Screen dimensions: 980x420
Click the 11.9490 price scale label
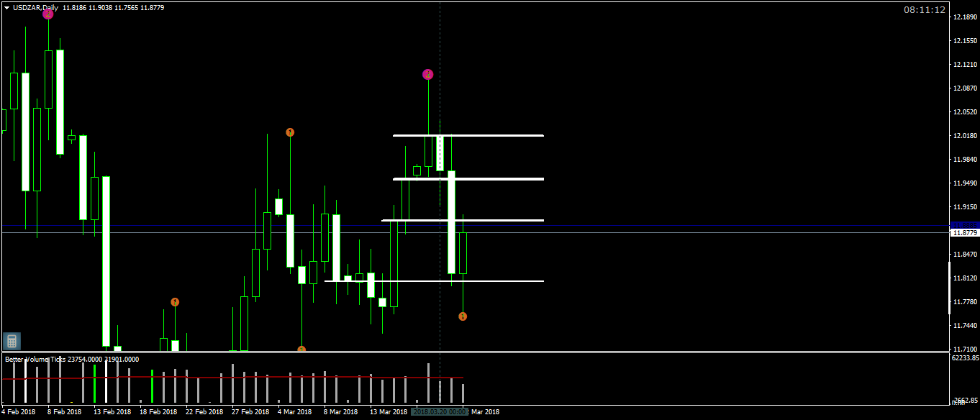(x=964, y=183)
